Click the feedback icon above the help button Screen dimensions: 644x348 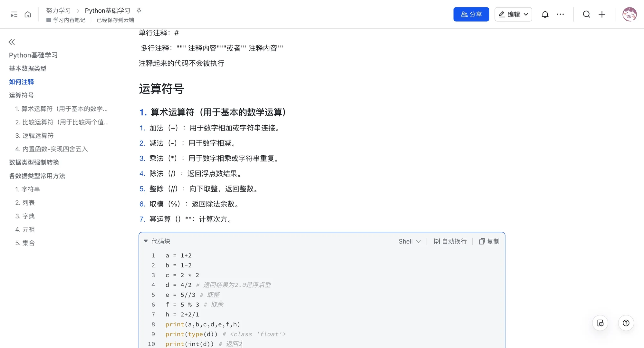(x=600, y=323)
